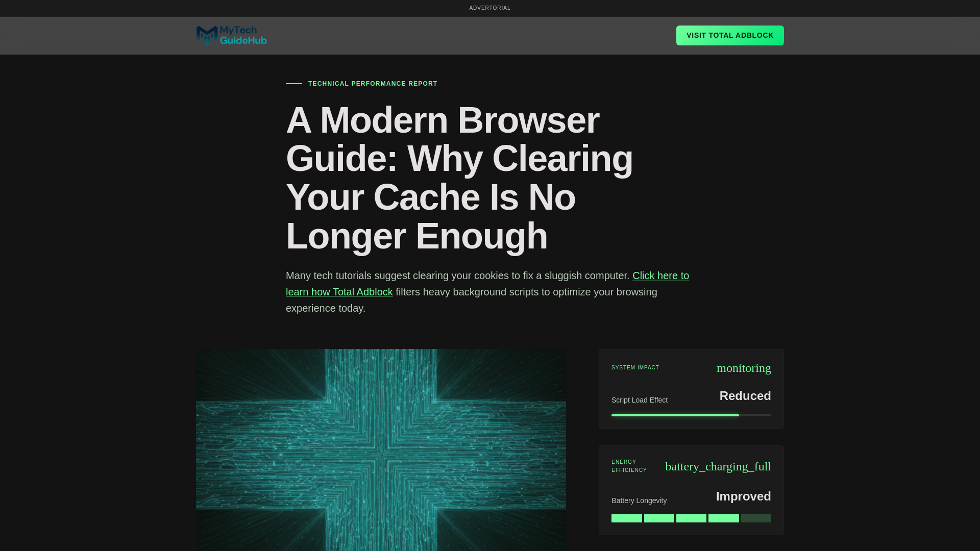This screenshot has height=551, width=980.
Task: Click the monitoring icon in System Impact card
Action: tap(744, 368)
